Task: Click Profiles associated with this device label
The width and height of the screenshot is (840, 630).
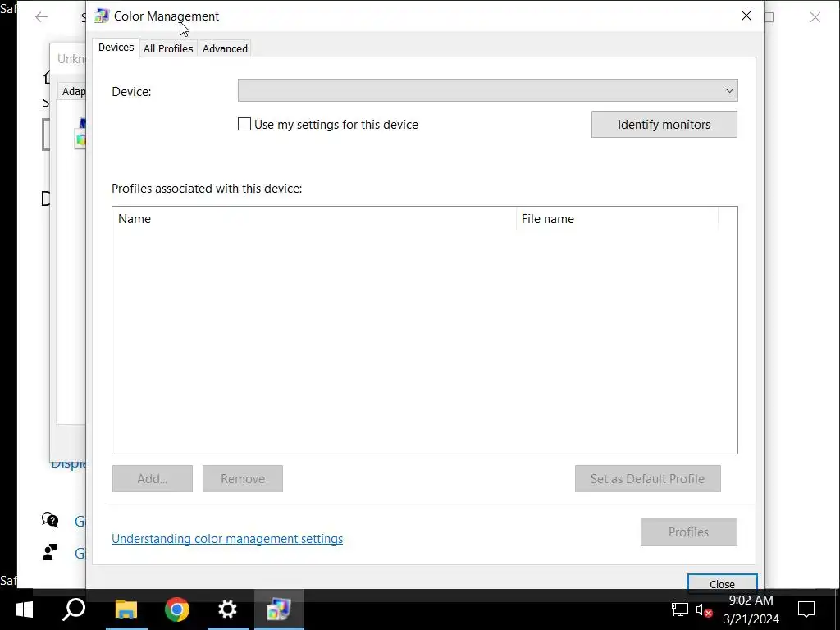Action: coord(207,189)
